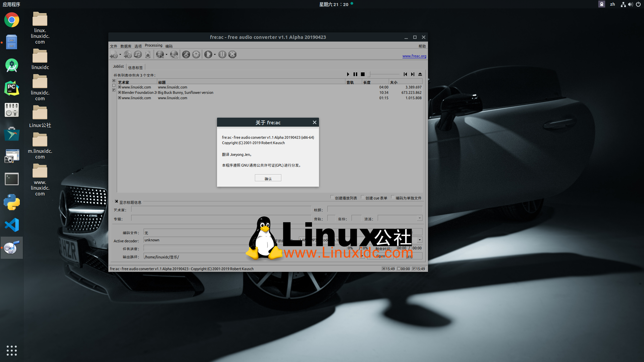Pause encoding via the pause toolbar icon
This screenshot has height=362, width=644.
click(x=222, y=54)
